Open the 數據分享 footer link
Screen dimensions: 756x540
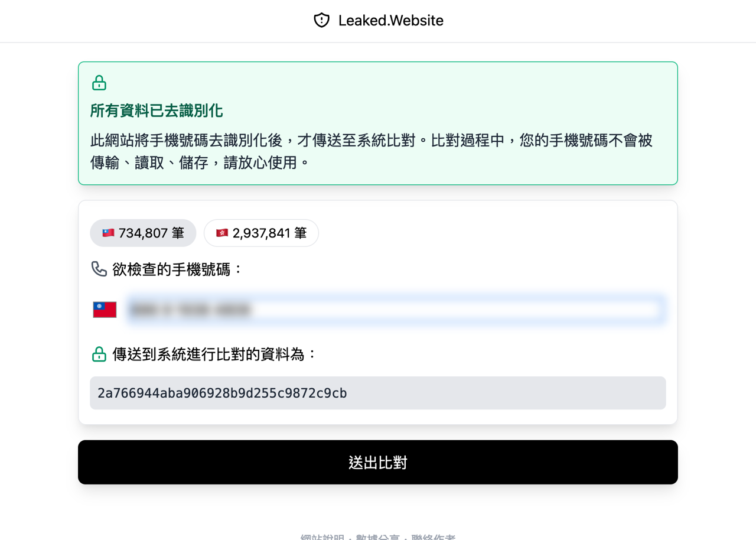coord(378,537)
